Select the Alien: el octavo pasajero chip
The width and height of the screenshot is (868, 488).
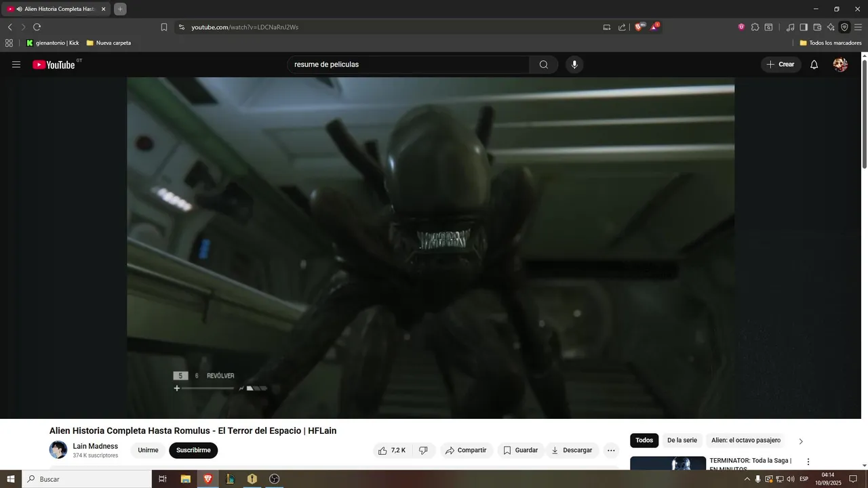746,441
